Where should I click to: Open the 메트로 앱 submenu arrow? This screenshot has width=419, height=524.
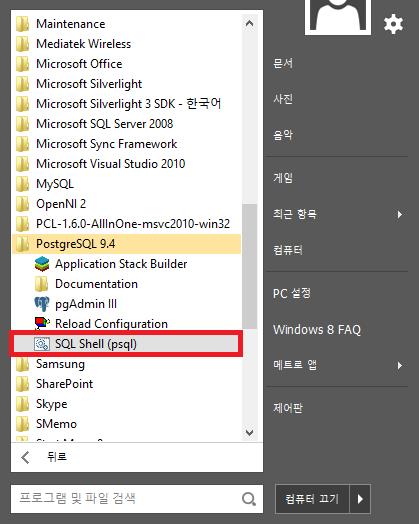click(x=399, y=365)
